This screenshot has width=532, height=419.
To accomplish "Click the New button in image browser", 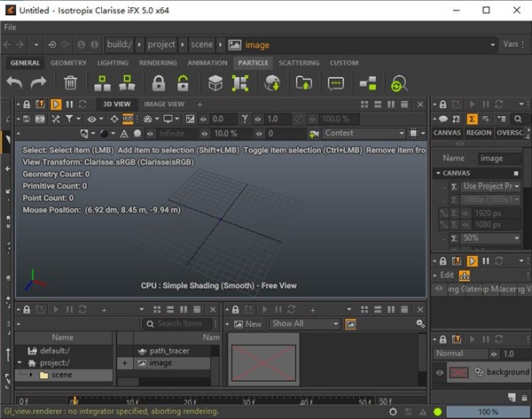I will pos(247,324).
